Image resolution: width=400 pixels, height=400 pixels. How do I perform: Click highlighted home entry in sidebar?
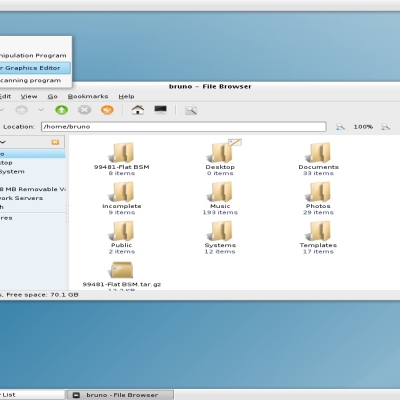click(33, 154)
